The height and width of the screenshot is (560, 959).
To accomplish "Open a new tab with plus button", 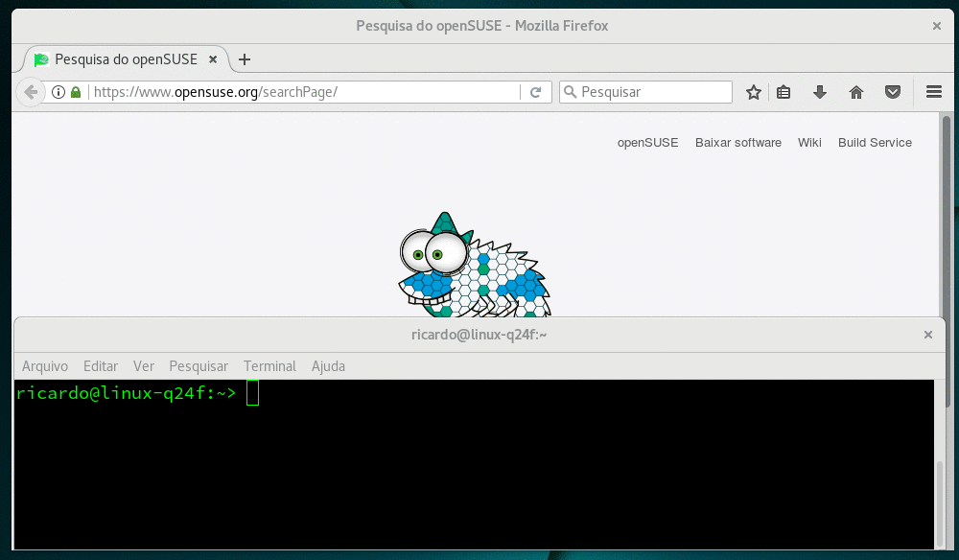I will click(x=244, y=59).
